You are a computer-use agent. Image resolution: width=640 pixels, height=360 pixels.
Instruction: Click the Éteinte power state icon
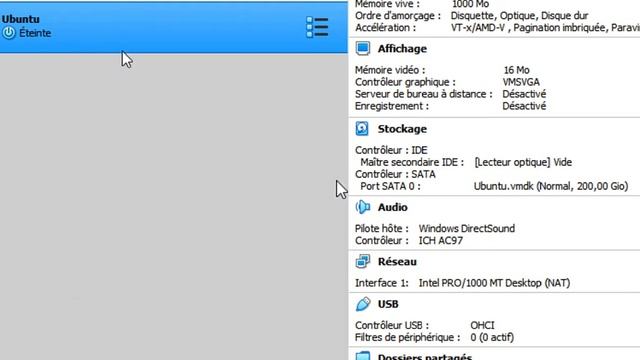[9, 33]
